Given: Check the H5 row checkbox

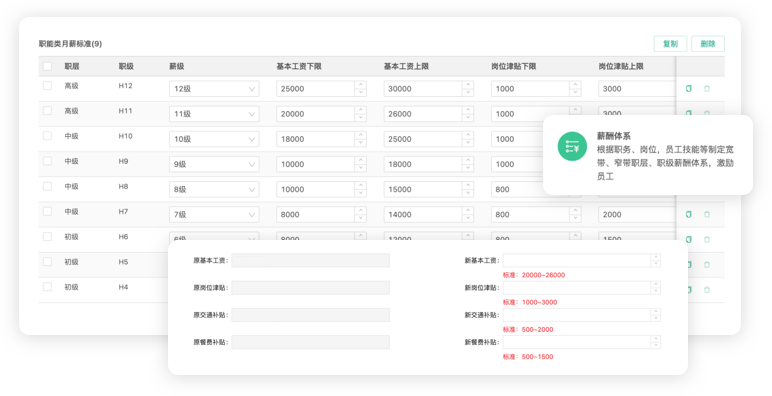Looking at the screenshot, I should [47, 262].
